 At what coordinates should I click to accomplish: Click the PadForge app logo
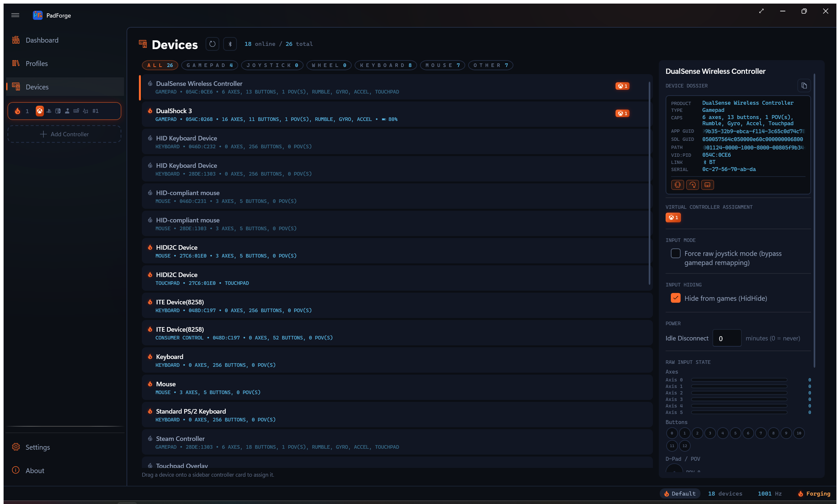37,15
